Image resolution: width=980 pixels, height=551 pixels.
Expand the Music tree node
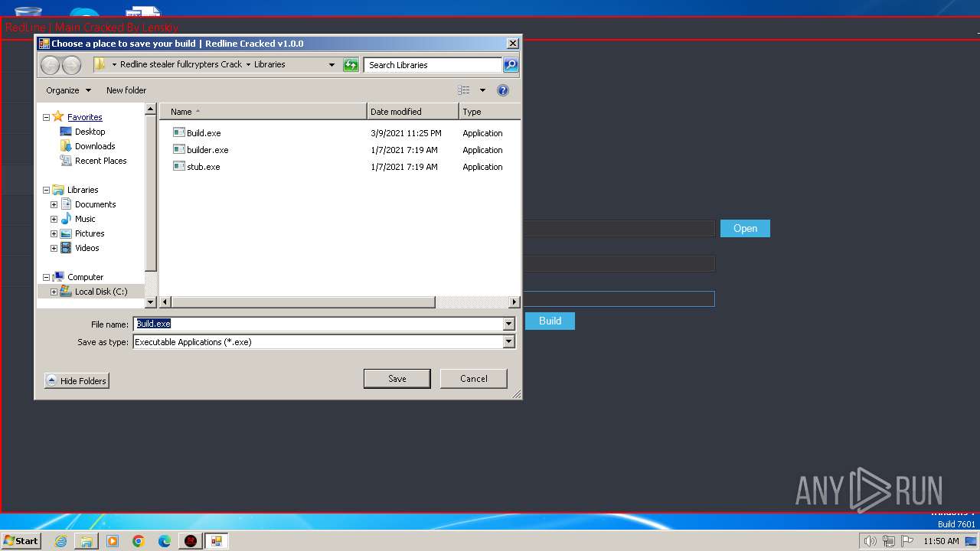pos(54,219)
